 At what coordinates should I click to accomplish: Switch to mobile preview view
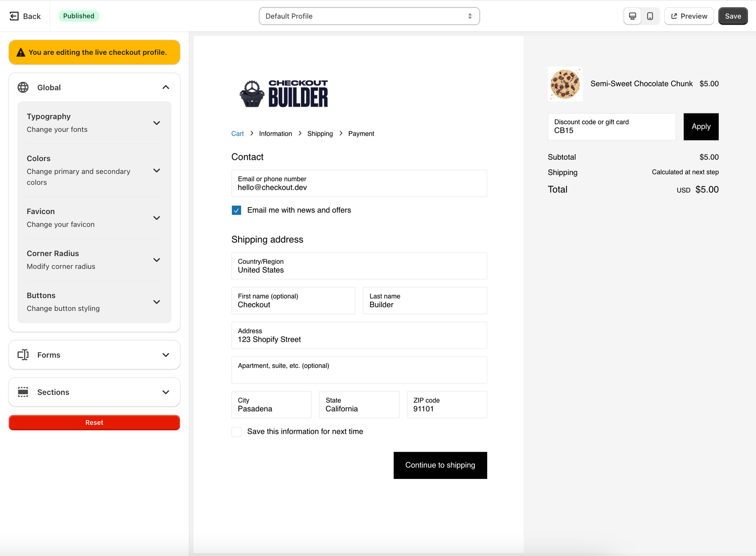point(650,16)
